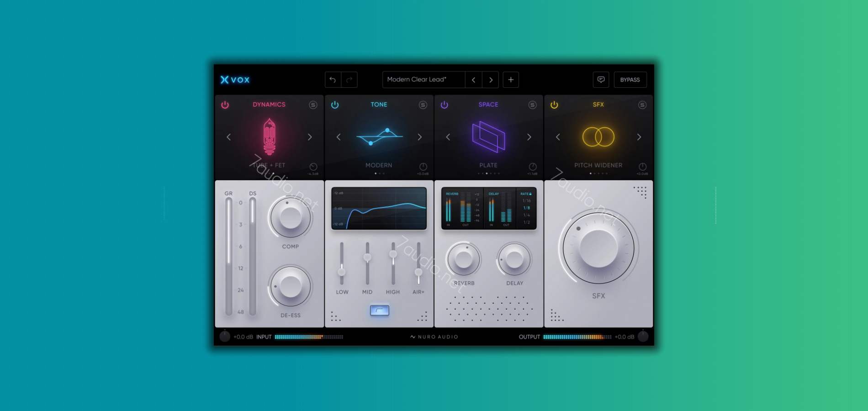Click the large SFX knob
Image resolution: width=868 pixels, height=411 pixels.
click(598, 248)
